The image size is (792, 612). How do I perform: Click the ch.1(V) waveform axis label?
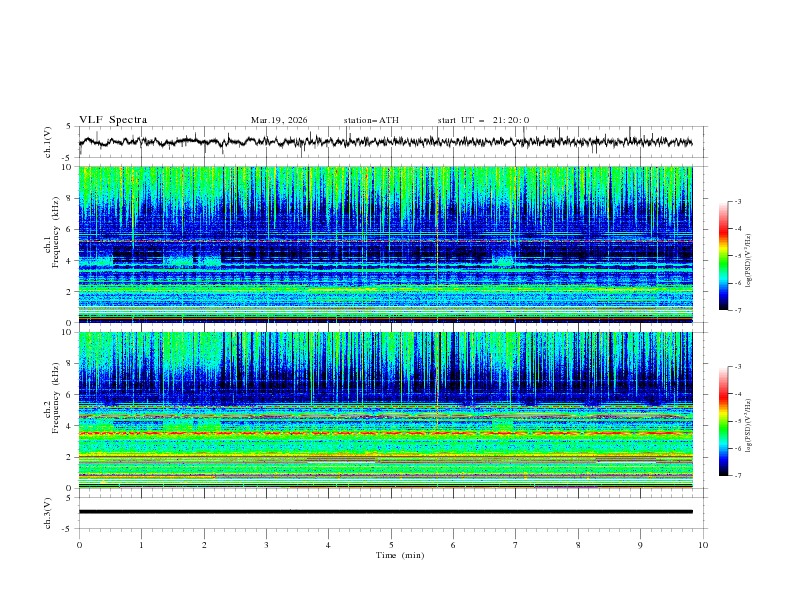48,142
